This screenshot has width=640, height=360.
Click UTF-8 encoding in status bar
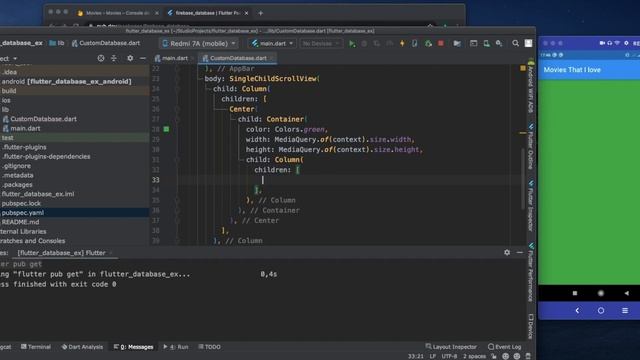[449, 356]
